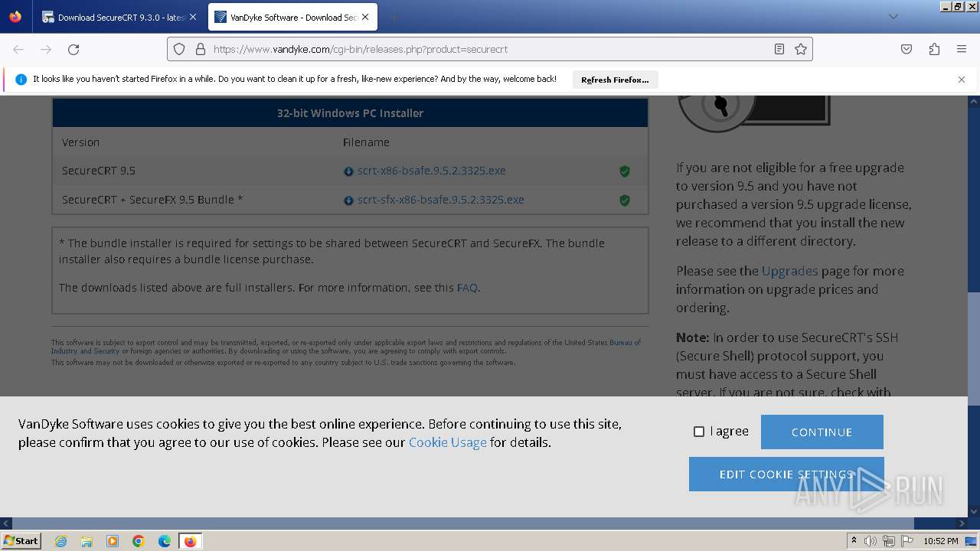This screenshot has height=551, width=980.
Task: Launch Internet Explorer from taskbar
Action: point(60,541)
